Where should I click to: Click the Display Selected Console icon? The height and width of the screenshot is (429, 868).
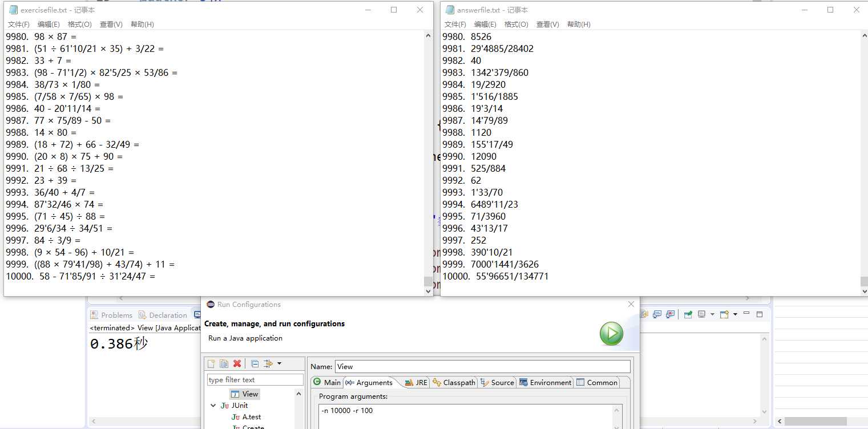[702, 314]
